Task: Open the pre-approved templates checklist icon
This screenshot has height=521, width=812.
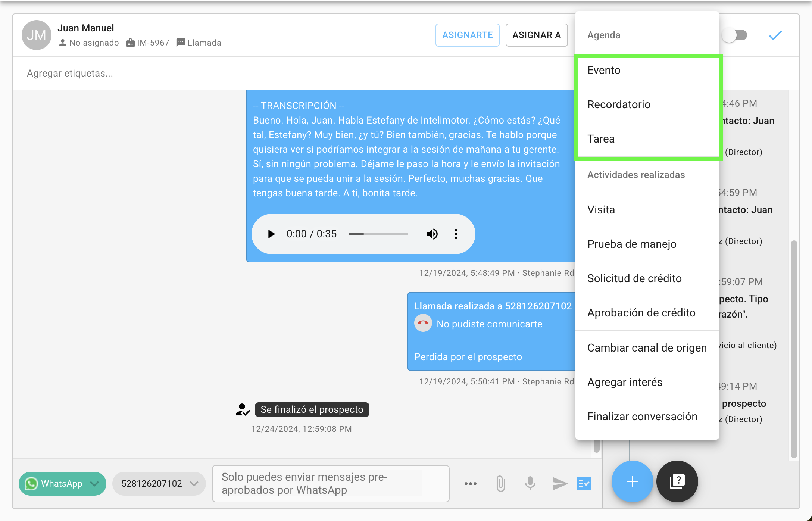Action: (584, 484)
